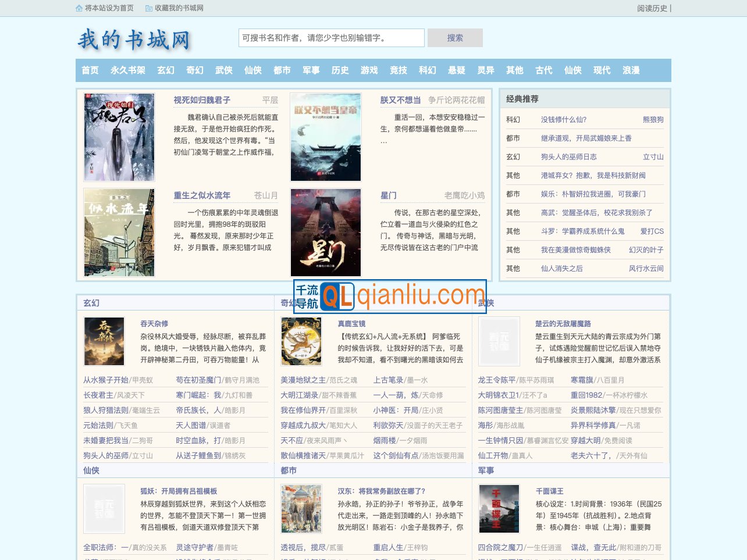This screenshot has width=747, height=560.
Task: Click the home icon for setting homepage
Action: (79, 8)
